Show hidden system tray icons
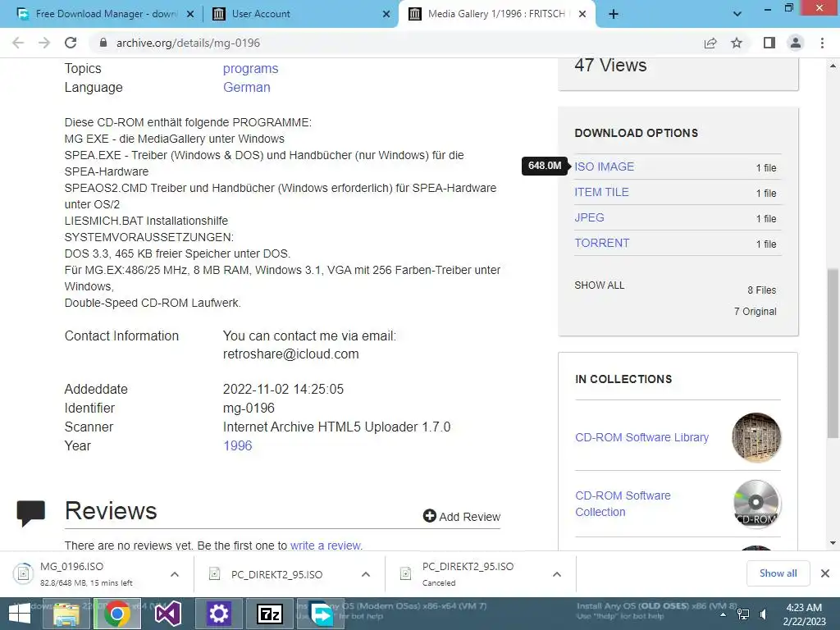Image resolution: width=840 pixels, height=630 pixels. [724, 614]
